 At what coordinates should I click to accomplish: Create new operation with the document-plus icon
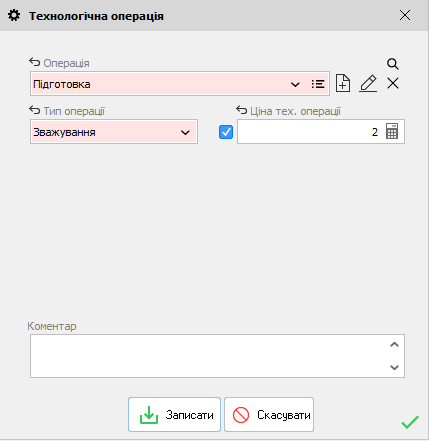tap(343, 83)
